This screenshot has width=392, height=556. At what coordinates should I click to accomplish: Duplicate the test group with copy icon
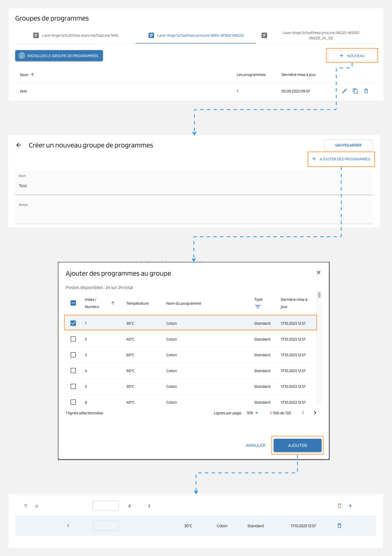[355, 91]
